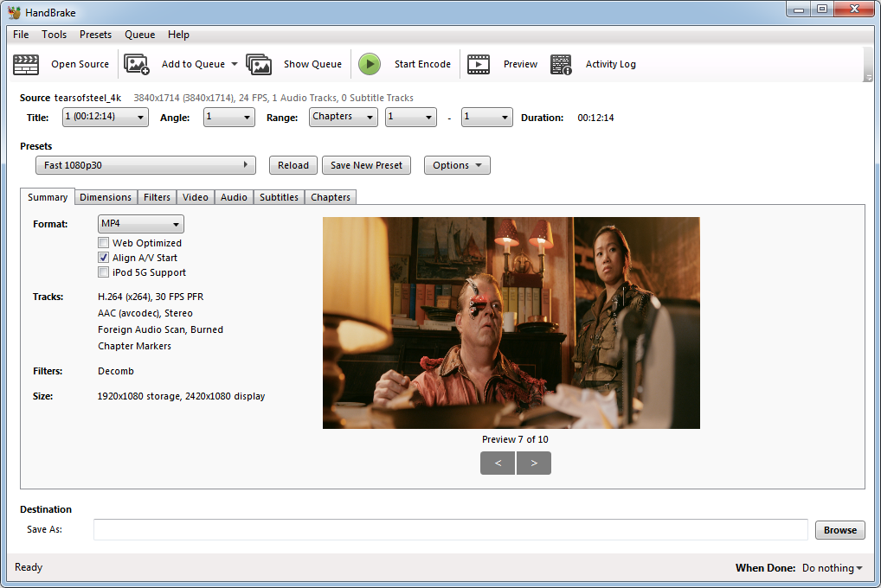The width and height of the screenshot is (881, 588).
Task: Click the Browse destination button
Action: click(x=840, y=529)
